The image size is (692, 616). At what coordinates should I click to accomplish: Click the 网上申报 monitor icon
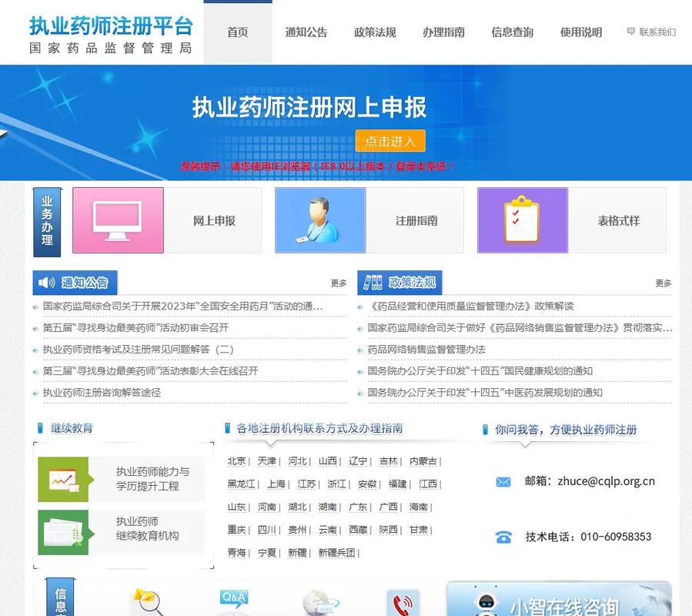(117, 222)
